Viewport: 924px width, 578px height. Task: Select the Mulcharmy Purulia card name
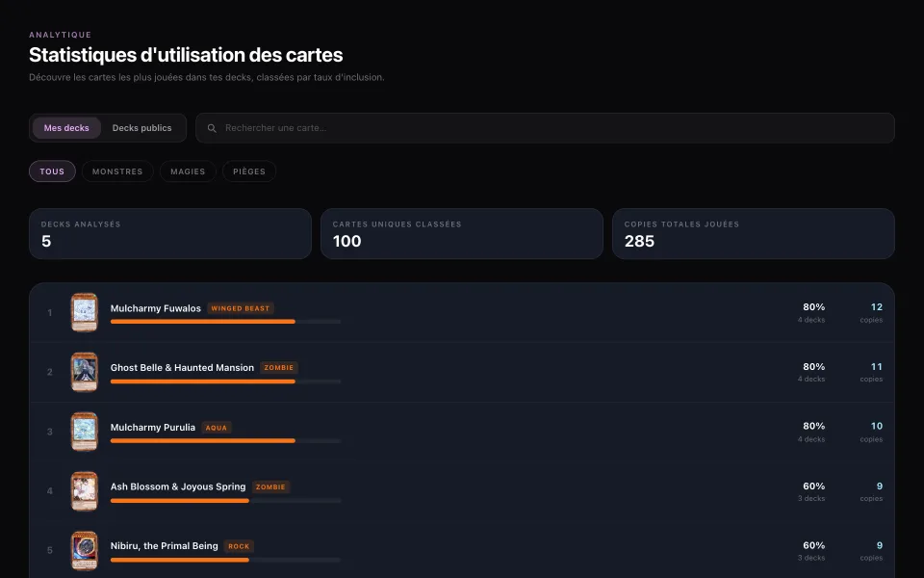(x=153, y=427)
